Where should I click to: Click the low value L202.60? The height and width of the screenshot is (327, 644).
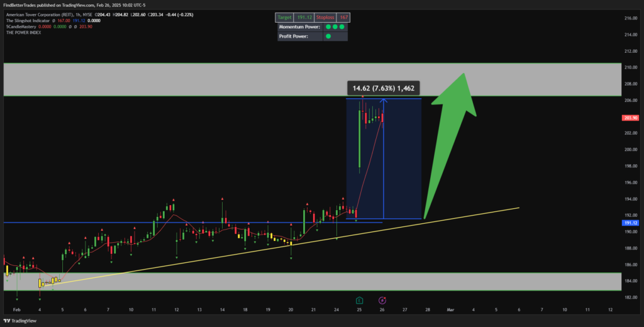(138, 15)
